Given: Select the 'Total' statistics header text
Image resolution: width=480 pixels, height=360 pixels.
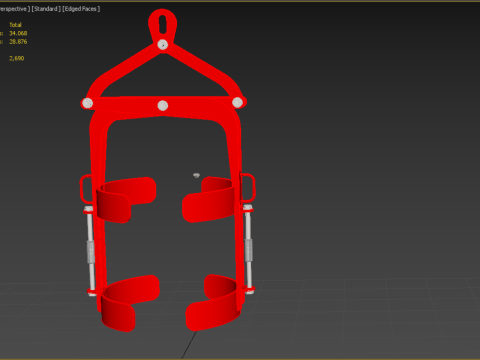Looking at the screenshot, I should (x=15, y=25).
